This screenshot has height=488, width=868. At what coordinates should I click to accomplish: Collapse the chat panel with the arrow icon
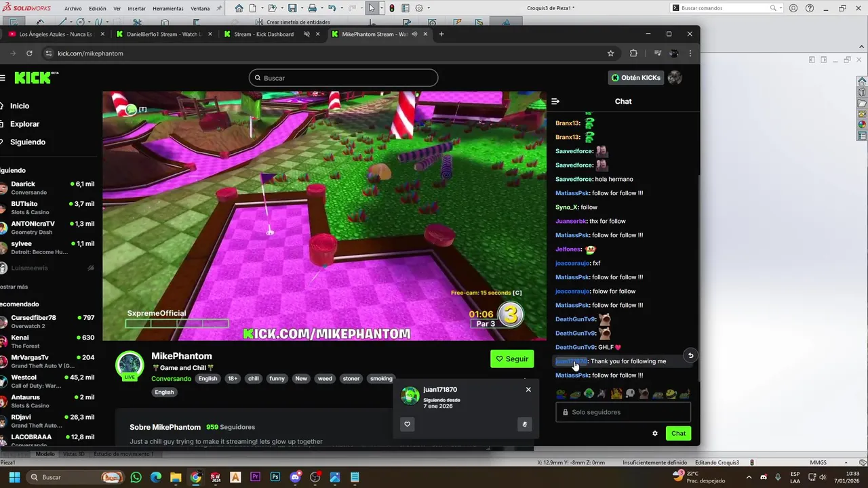[555, 102]
